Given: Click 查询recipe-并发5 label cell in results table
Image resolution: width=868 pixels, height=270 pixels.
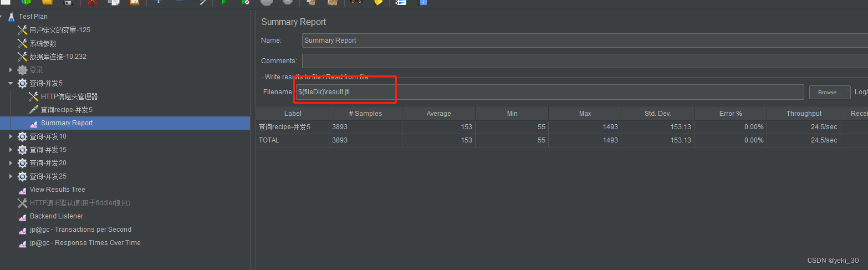Looking at the screenshot, I should pyautogui.click(x=293, y=127).
